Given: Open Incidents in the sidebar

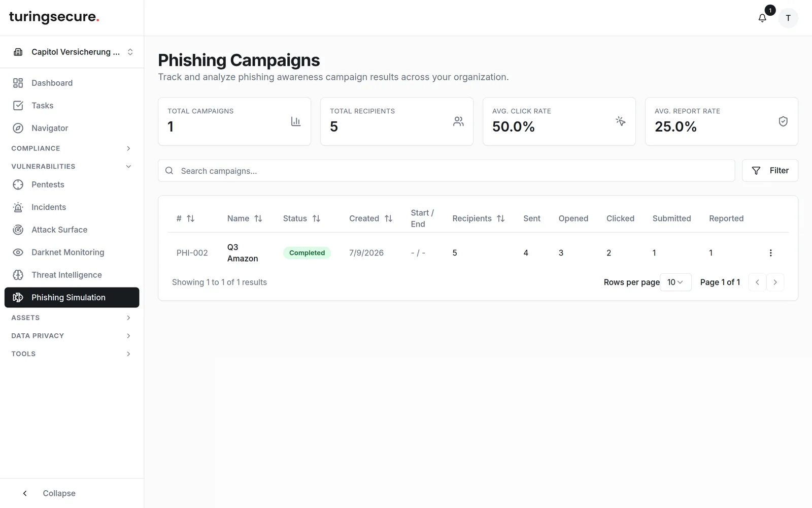Looking at the screenshot, I should [x=72, y=207].
